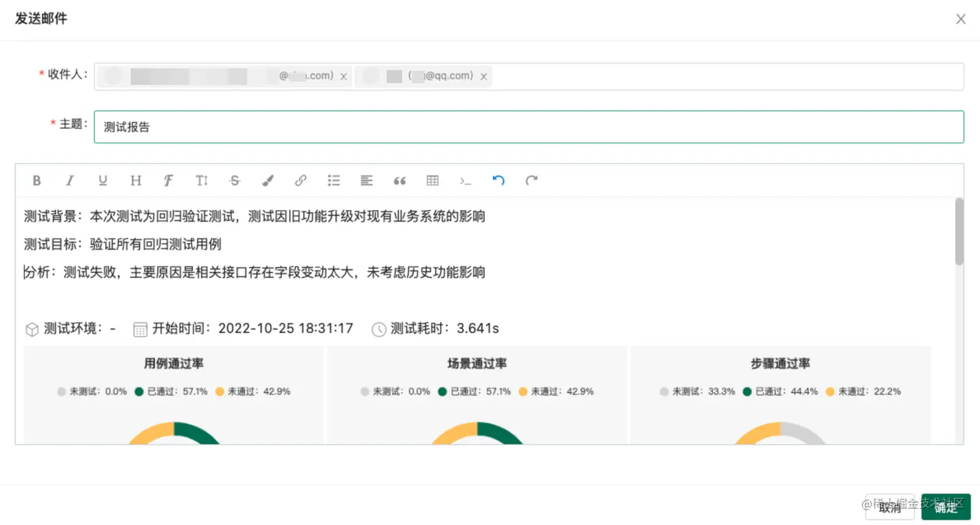980x525 pixels.
Task: Click the 步骤通过率 donut chart
Action: click(780, 433)
